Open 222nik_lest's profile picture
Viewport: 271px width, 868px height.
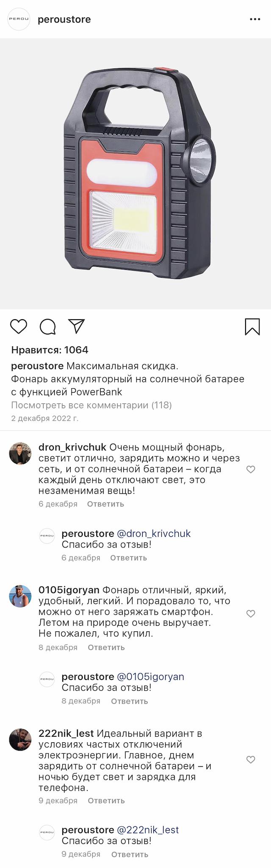click(20, 740)
